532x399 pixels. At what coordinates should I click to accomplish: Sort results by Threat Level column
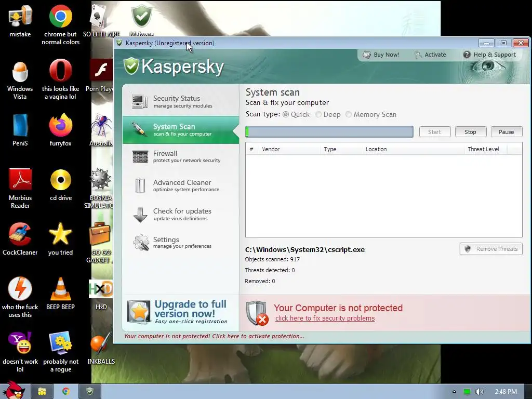486,149
